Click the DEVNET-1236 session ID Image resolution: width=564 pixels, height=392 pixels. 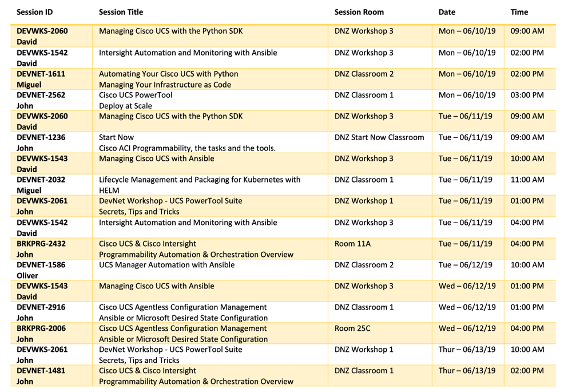click(x=42, y=137)
